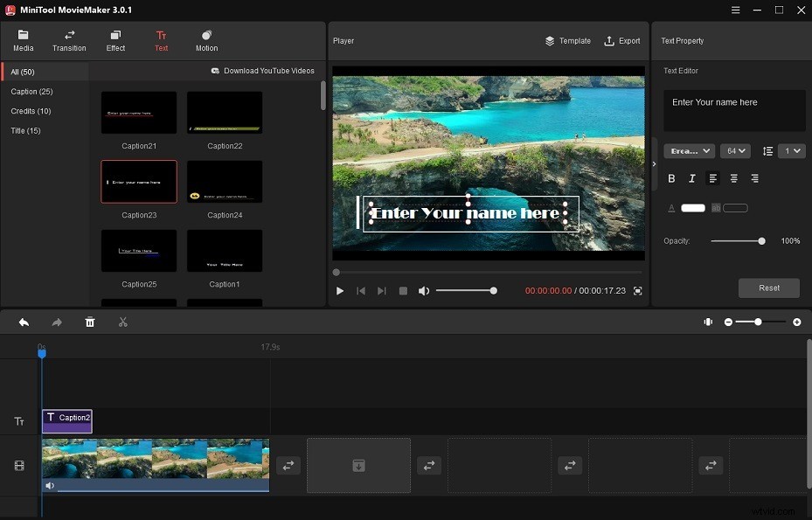
Task: Adjust the text Opacity slider
Action: point(760,241)
